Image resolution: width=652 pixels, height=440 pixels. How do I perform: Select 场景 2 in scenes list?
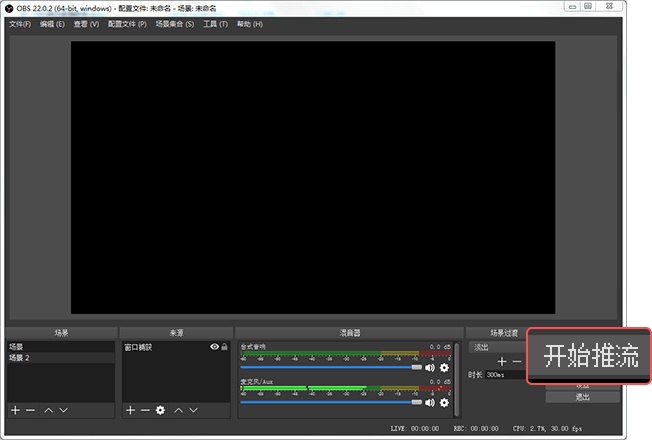point(61,358)
